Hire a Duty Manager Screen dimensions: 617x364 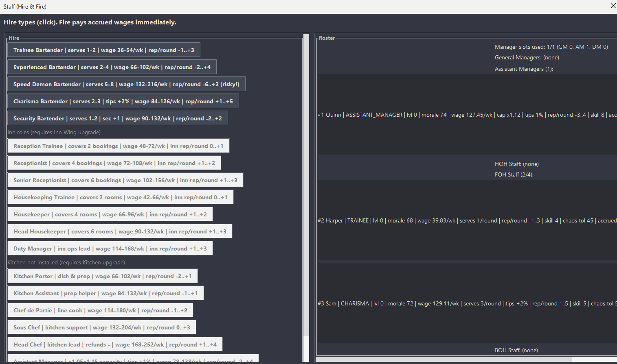pos(110,248)
